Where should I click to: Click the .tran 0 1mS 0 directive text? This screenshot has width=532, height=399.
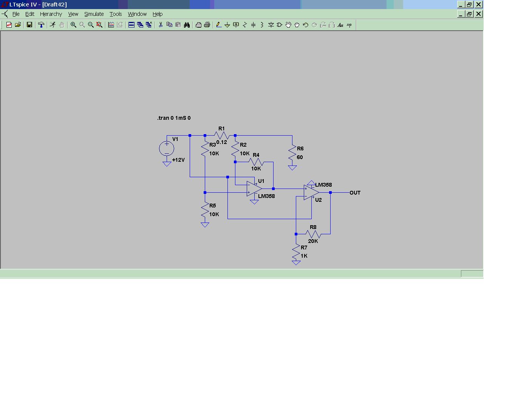pos(174,118)
